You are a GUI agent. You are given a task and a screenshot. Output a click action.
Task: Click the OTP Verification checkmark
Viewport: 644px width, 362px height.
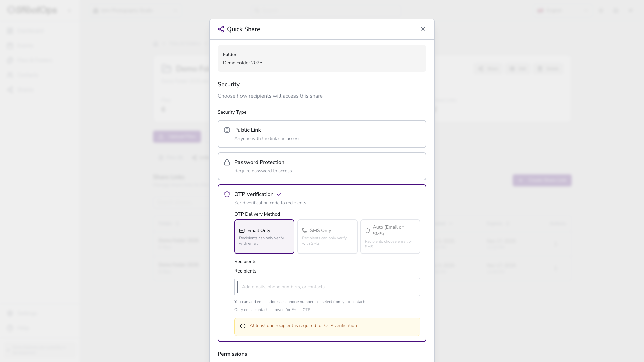pyautogui.click(x=279, y=194)
